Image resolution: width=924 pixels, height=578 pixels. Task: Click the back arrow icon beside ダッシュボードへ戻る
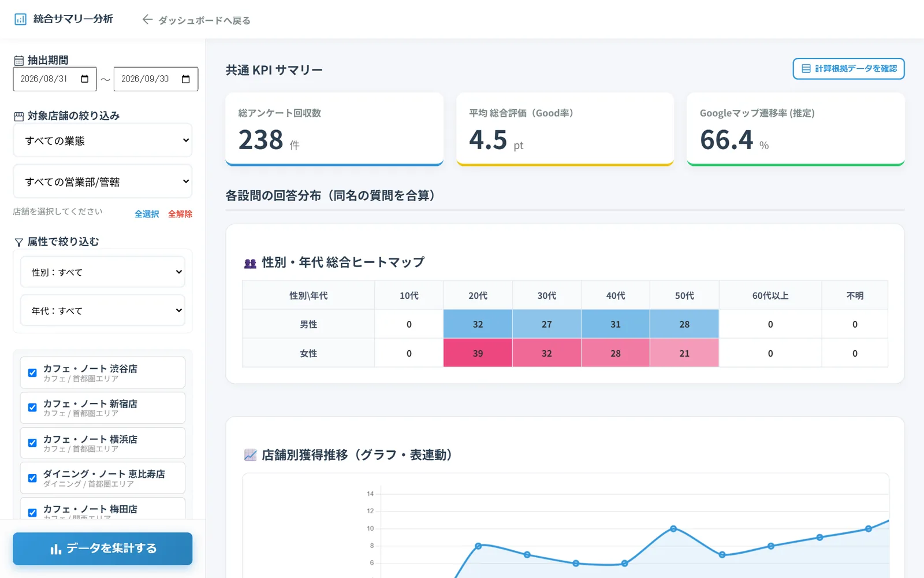click(x=147, y=20)
